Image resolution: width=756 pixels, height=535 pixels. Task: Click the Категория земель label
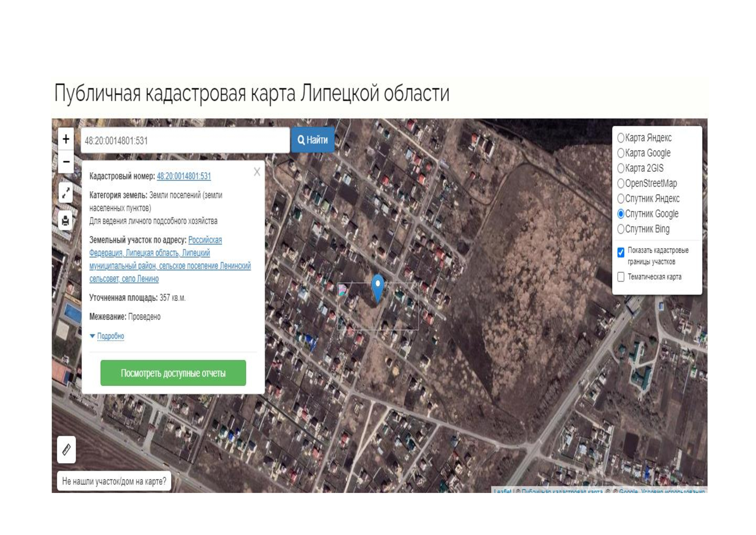click(x=118, y=195)
